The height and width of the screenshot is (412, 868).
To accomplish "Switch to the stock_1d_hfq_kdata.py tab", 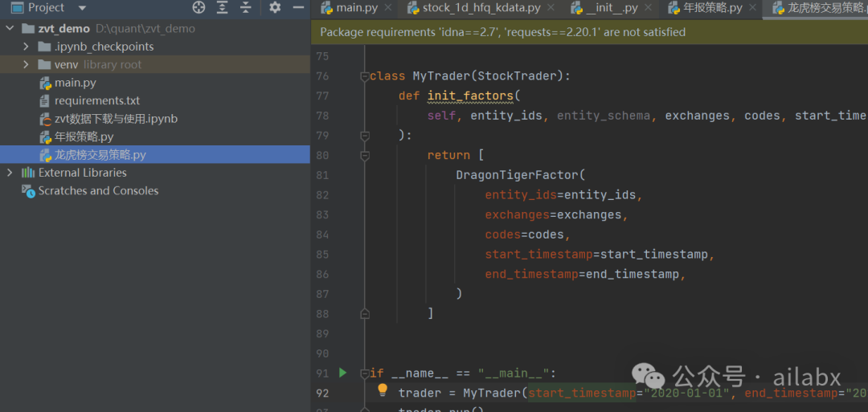I will coord(481,8).
